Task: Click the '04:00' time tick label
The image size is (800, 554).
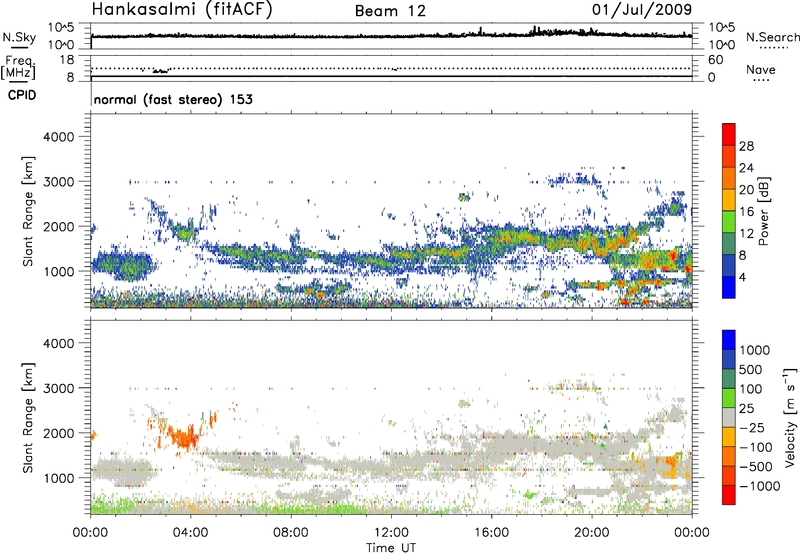Action: pos(191,533)
